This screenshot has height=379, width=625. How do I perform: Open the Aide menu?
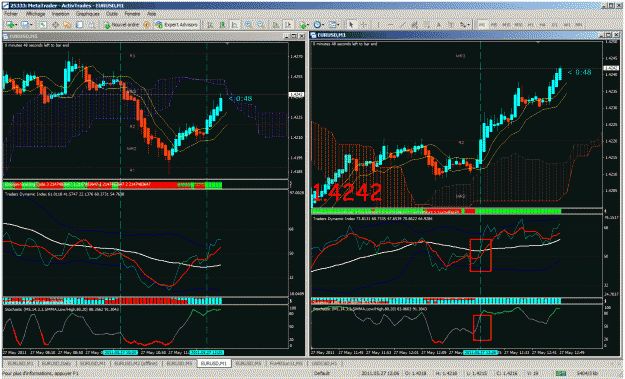152,14
